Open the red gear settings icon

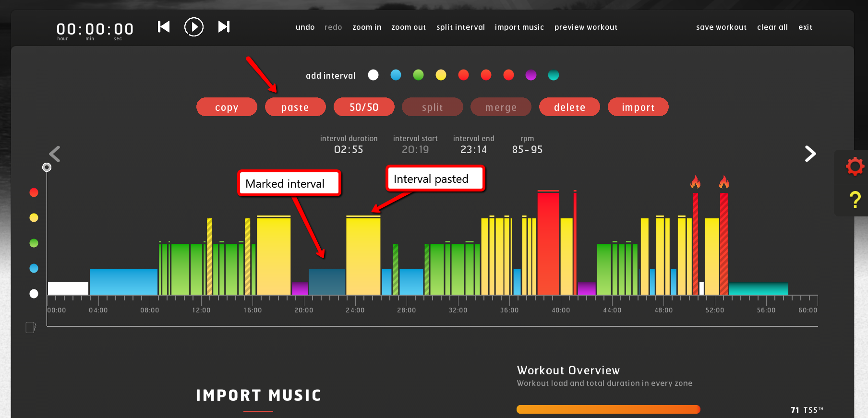coord(855,167)
